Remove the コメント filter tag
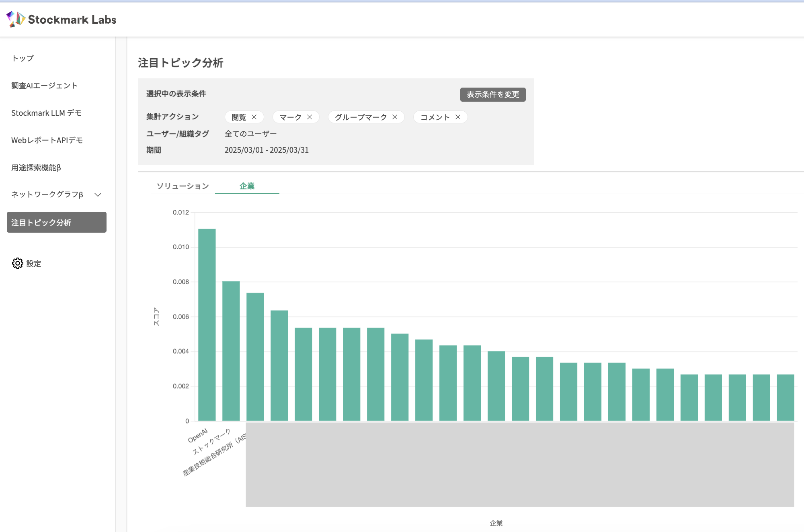 (x=458, y=117)
